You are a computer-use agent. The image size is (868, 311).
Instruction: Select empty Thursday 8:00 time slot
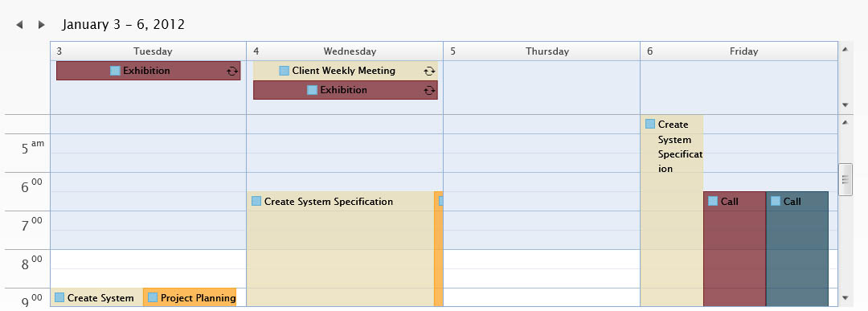pos(542,260)
